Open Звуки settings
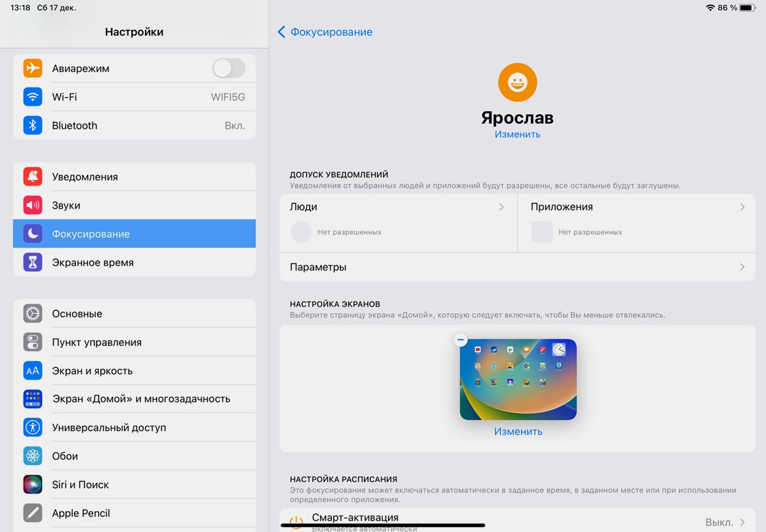The image size is (766, 532). tap(134, 205)
